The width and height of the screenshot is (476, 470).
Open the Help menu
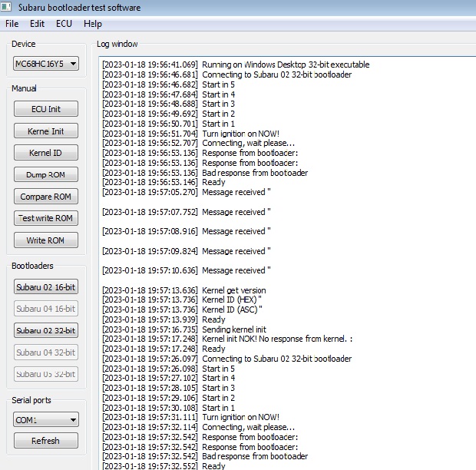point(92,24)
